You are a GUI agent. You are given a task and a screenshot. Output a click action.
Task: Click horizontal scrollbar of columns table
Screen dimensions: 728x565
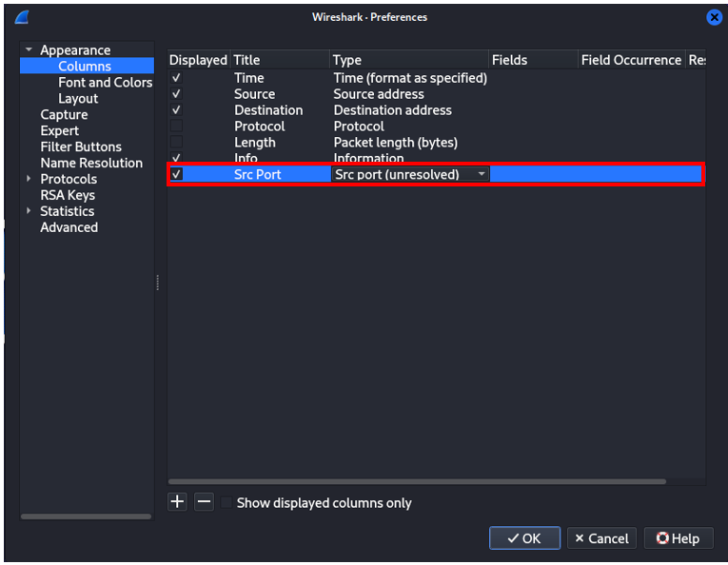pyautogui.click(x=417, y=481)
